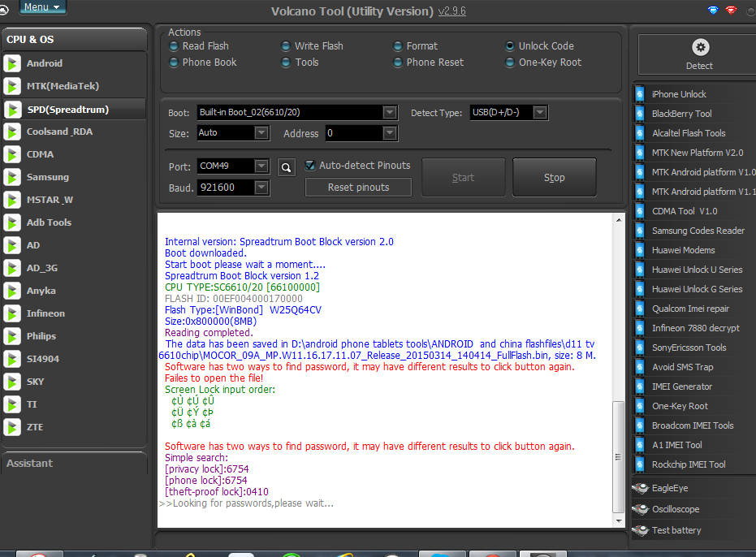The height and width of the screenshot is (557, 756).
Task: Open the Size dropdown
Action: coord(261,132)
